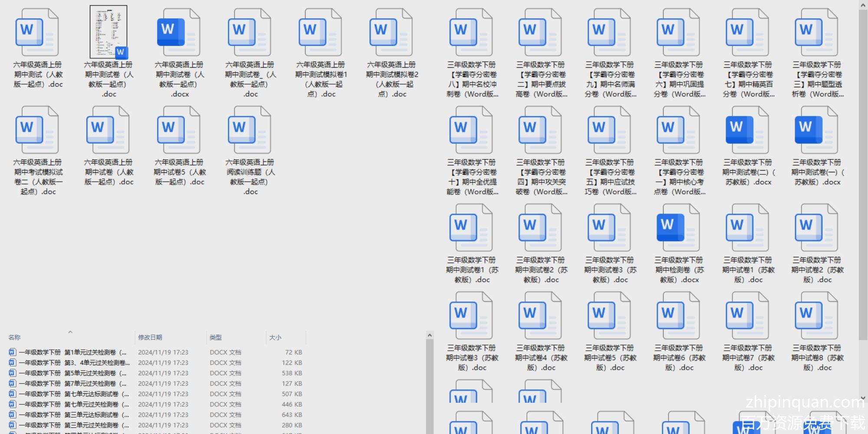Select the 三年级数学下册 期中试卷4（苏教版）icon

pyautogui.click(x=540, y=316)
